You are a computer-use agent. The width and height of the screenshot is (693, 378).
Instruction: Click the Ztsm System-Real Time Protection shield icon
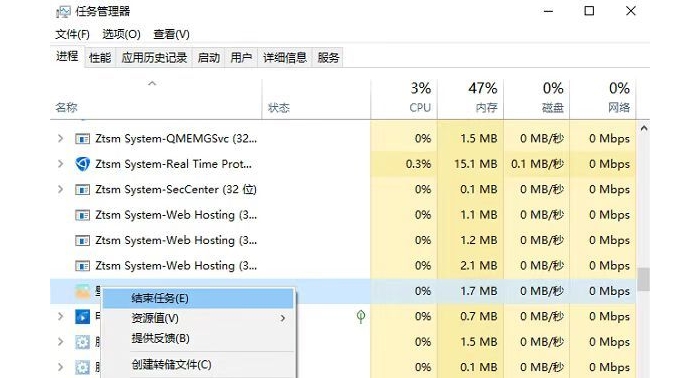(x=82, y=164)
